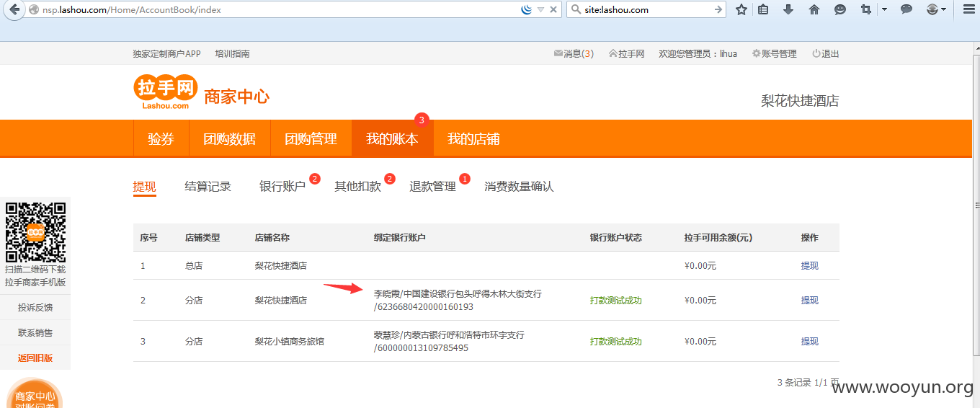The width and height of the screenshot is (980, 408).
Task: Switch to the 消费数量确认 sub-tab
Action: [x=519, y=187]
